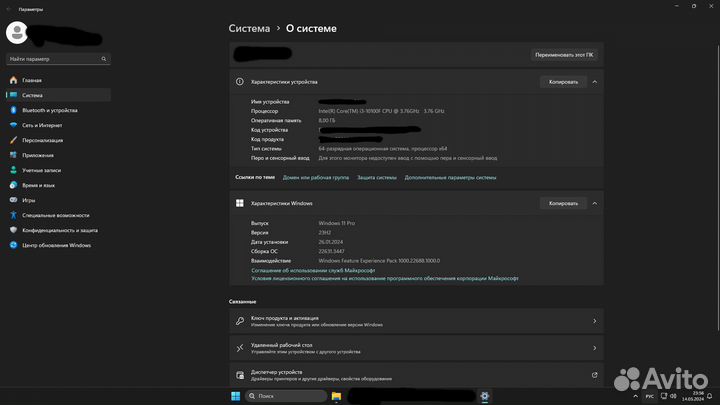This screenshot has width=720, height=405.
Task: Open Домен или рабочая группа link
Action: pos(315,177)
